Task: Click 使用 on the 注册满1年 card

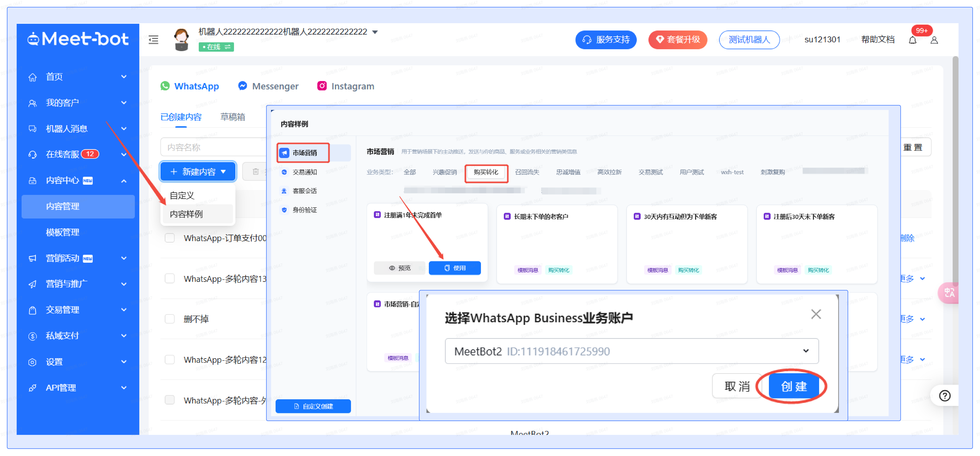Action: click(x=455, y=268)
